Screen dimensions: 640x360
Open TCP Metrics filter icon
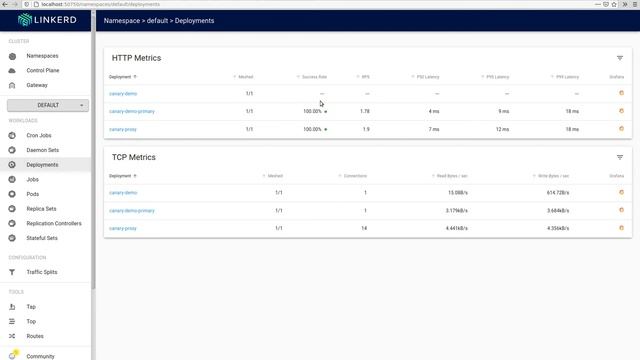[620, 157]
